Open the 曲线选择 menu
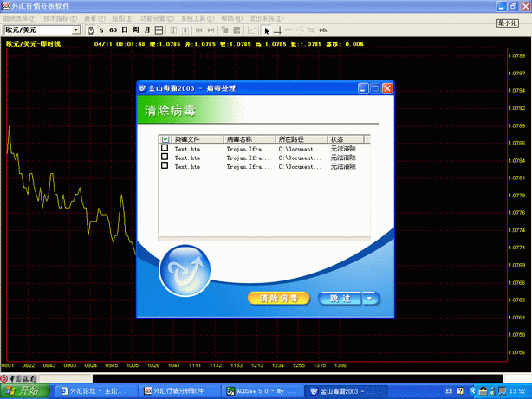This screenshot has height=399, width=532. [20, 18]
